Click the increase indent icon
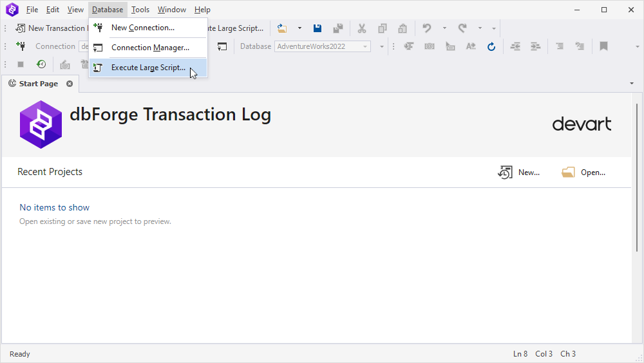Viewport: 644px width, 363px height. [535, 46]
